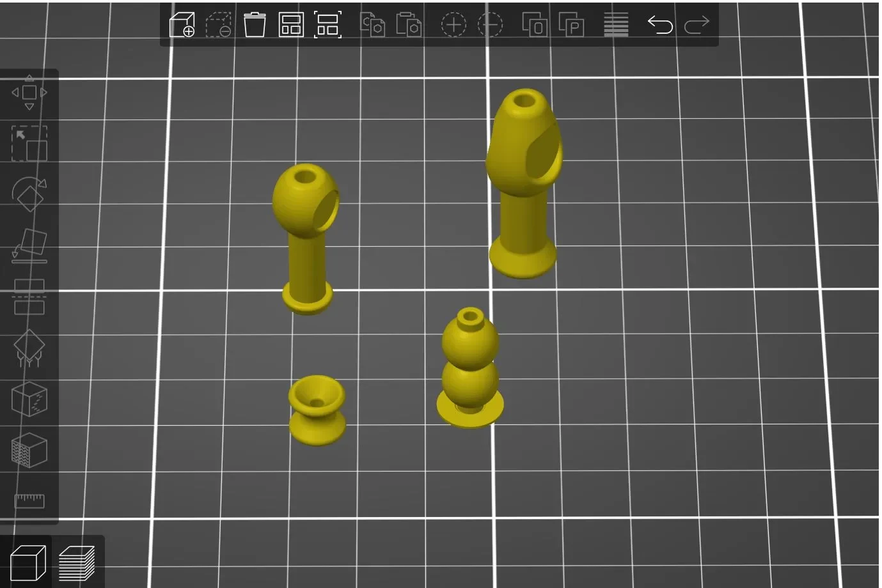The height and width of the screenshot is (588, 882).
Task: Click the Split to objects icon
Action: (534, 25)
